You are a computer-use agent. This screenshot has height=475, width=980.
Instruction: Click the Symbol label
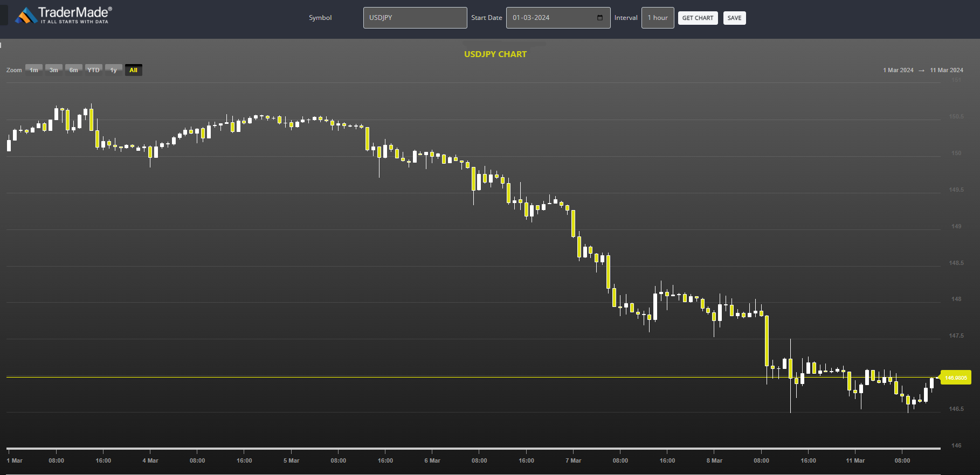(x=320, y=18)
